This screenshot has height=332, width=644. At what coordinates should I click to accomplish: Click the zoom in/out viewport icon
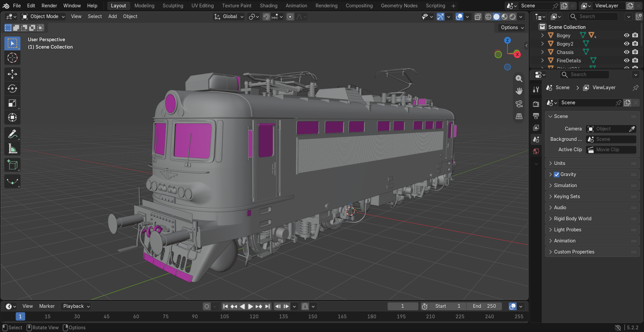tap(519, 78)
